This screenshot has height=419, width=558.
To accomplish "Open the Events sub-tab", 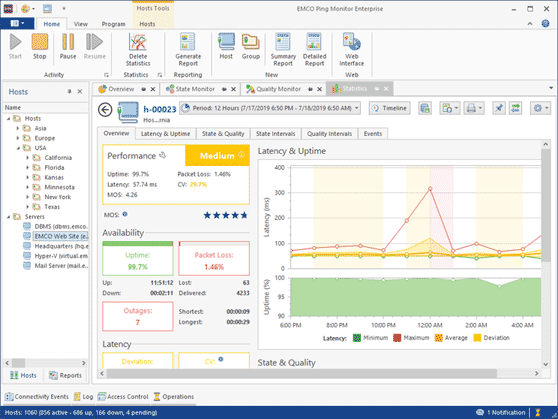I will tap(373, 134).
